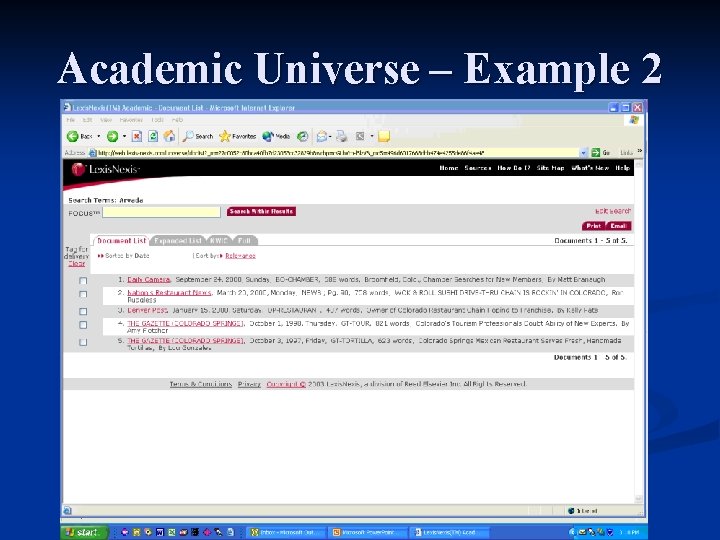Click the green Forward arrow button

coord(112,136)
